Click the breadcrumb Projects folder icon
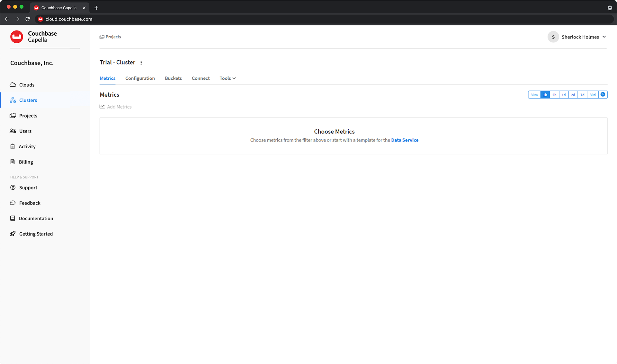The image size is (617, 364). pos(102,37)
